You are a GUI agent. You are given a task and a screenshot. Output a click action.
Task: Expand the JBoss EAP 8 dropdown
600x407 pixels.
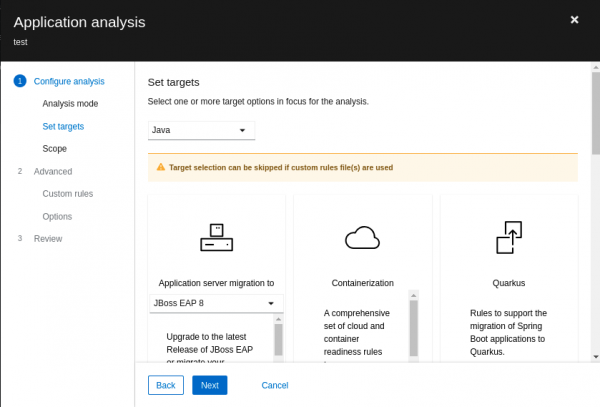(216, 303)
